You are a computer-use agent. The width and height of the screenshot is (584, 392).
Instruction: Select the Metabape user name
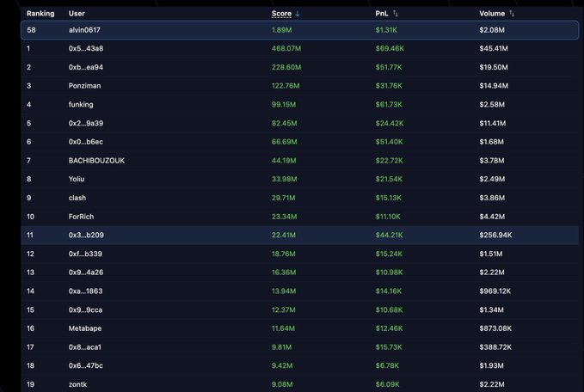(85, 328)
